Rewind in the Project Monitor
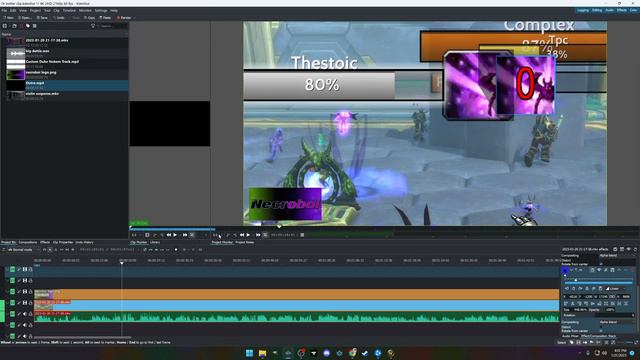 [242, 235]
